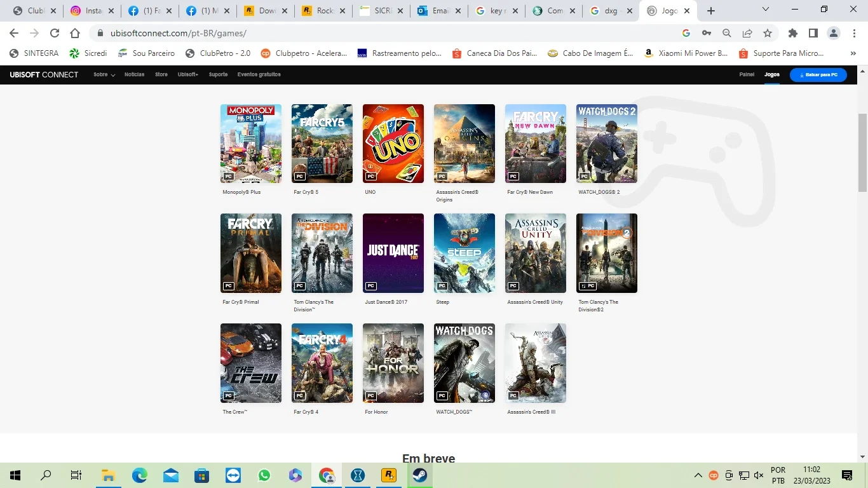The height and width of the screenshot is (488, 868).
Task: Show more bookmarks with double chevron
Action: pyautogui.click(x=853, y=53)
